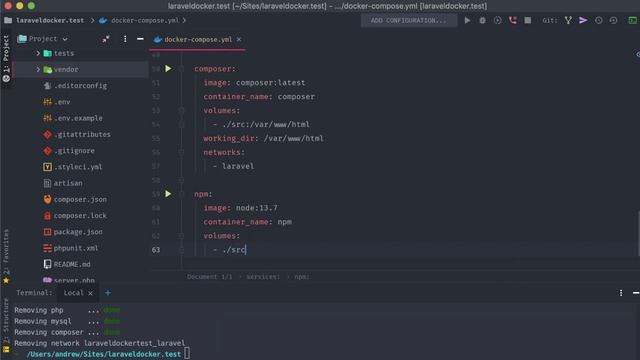Click the npm breadcrumb under editor
Image resolution: width=640 pixels, height=360 pixels.
coord(301,277)
